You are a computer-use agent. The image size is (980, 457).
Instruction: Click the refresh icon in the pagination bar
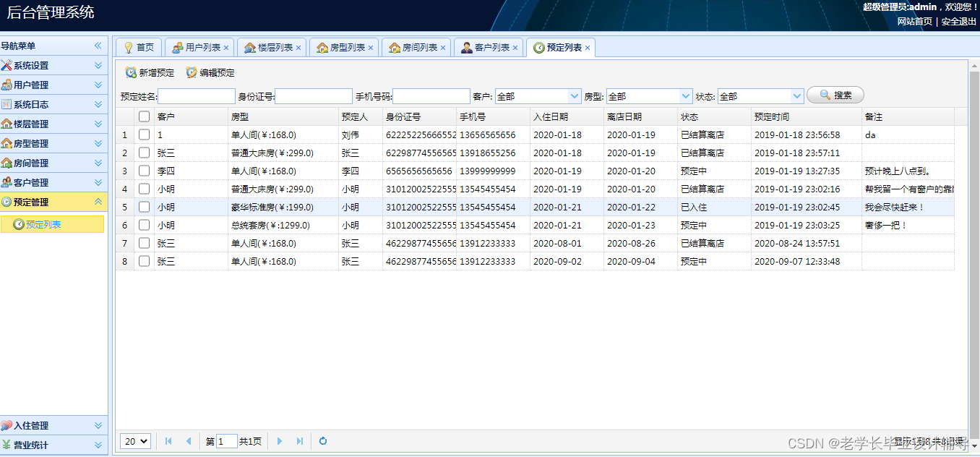[322, 440]
